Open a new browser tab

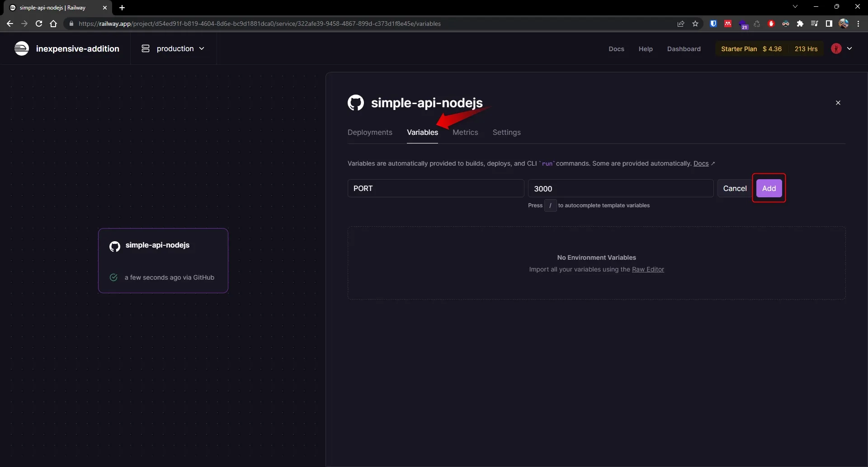[x=122, y=8]
